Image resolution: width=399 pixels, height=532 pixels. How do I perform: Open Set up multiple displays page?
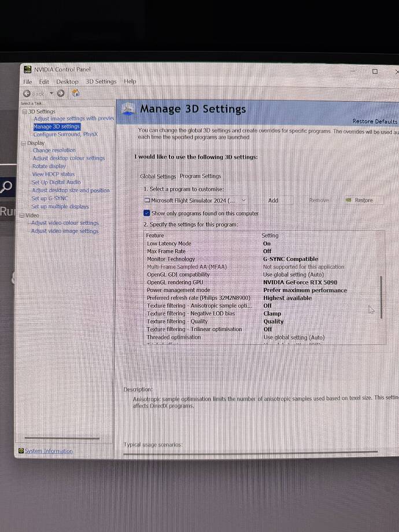click(x=60, y=206)
